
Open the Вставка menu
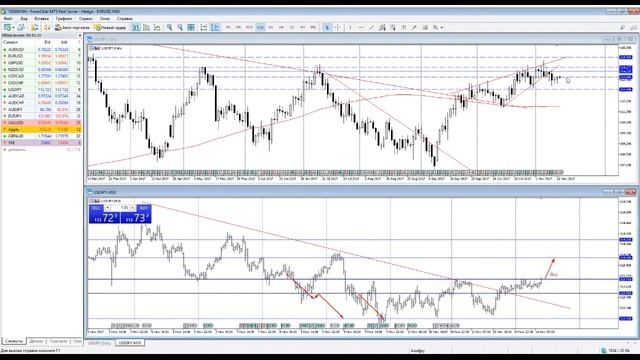coord(41,19)
